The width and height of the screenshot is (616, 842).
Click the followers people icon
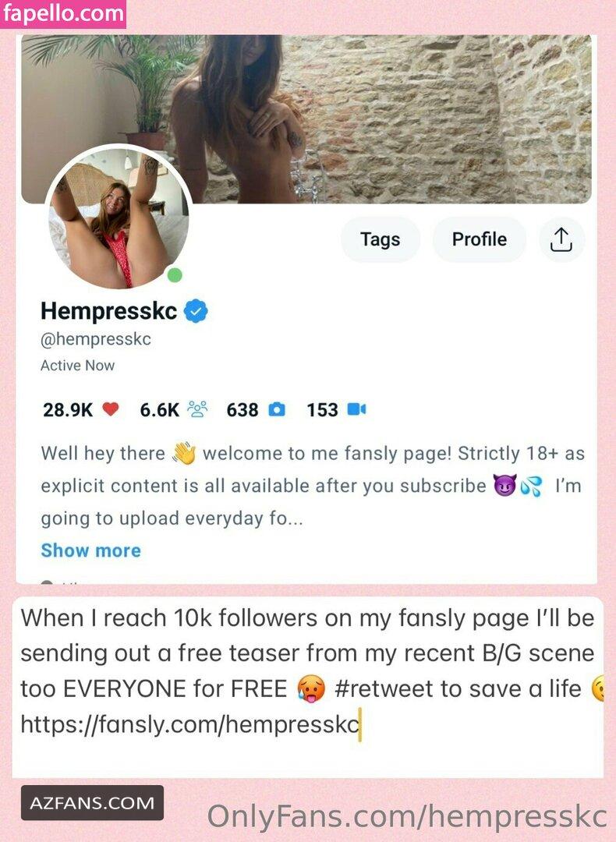(x=197, y=409)
